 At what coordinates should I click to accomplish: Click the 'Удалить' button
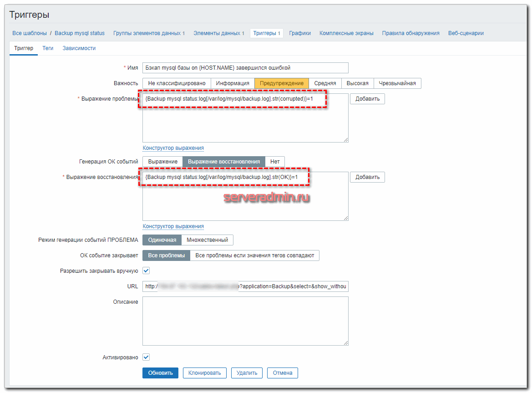pyautogui.click(x=247, y=373)
